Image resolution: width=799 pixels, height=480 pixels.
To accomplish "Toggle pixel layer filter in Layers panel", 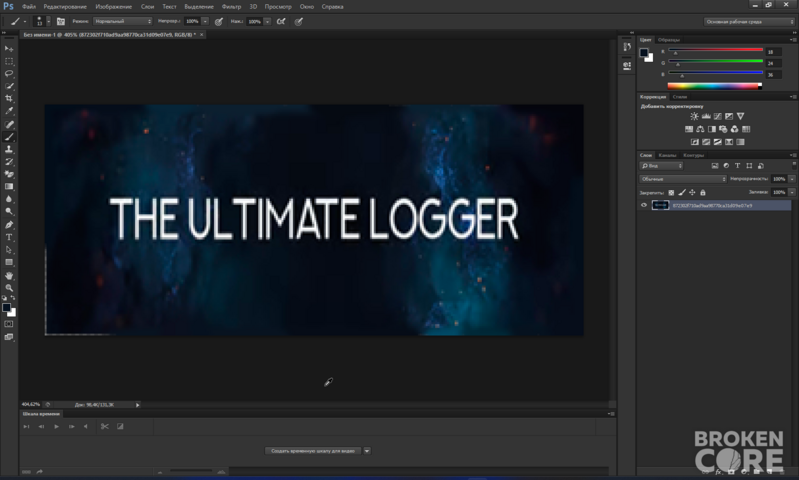I will (714, 166).
